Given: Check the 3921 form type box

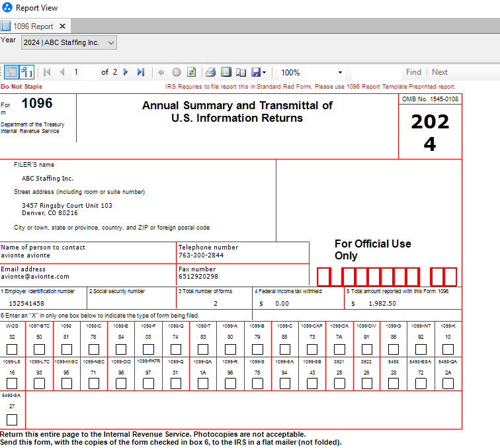Looking at the screenshot, I should [x=339, y=383].
